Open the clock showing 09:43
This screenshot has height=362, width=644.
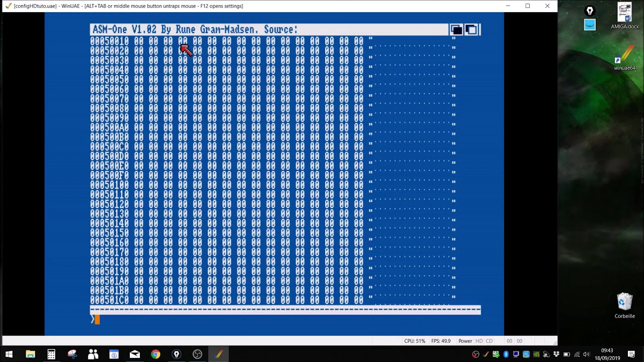tap(607, 354)
